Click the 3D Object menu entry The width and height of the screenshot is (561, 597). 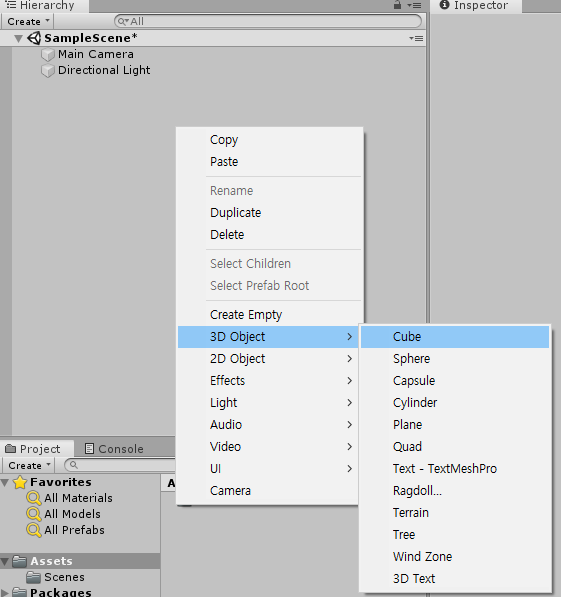tap(268, 337)
